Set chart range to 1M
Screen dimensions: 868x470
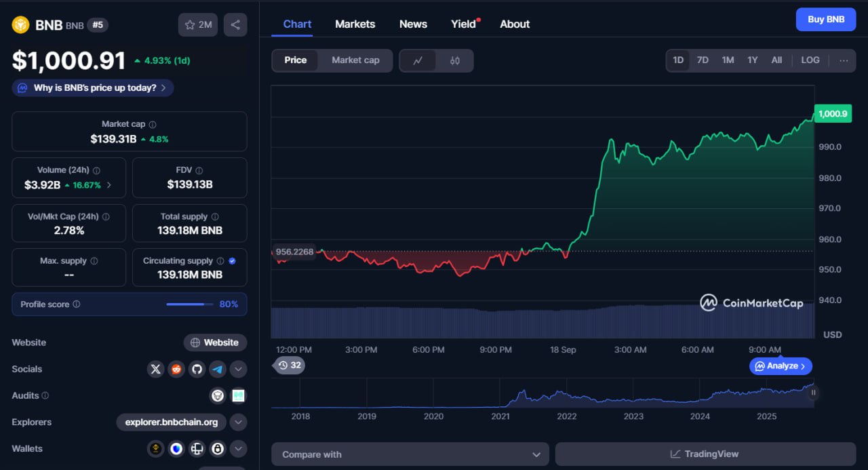pos(728,60)
